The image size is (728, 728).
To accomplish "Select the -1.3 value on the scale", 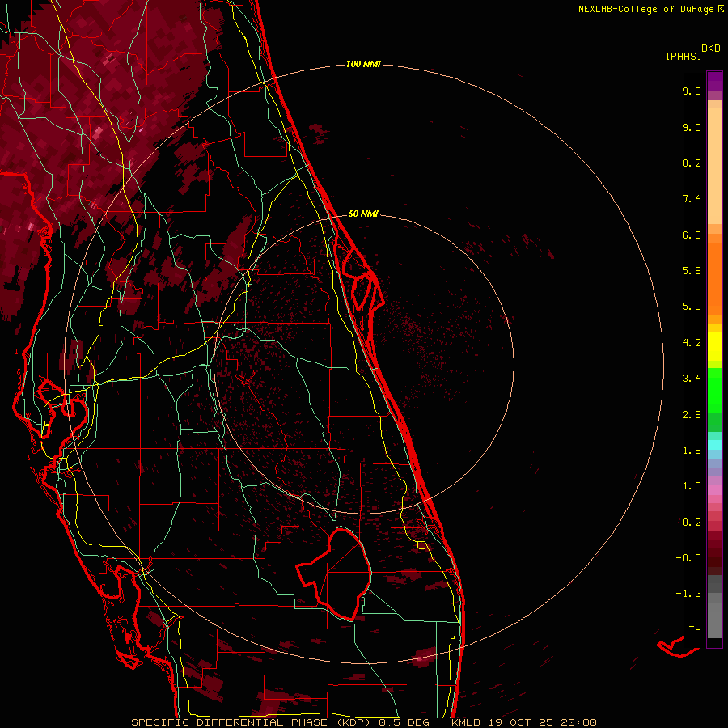I will pos(688,594).
